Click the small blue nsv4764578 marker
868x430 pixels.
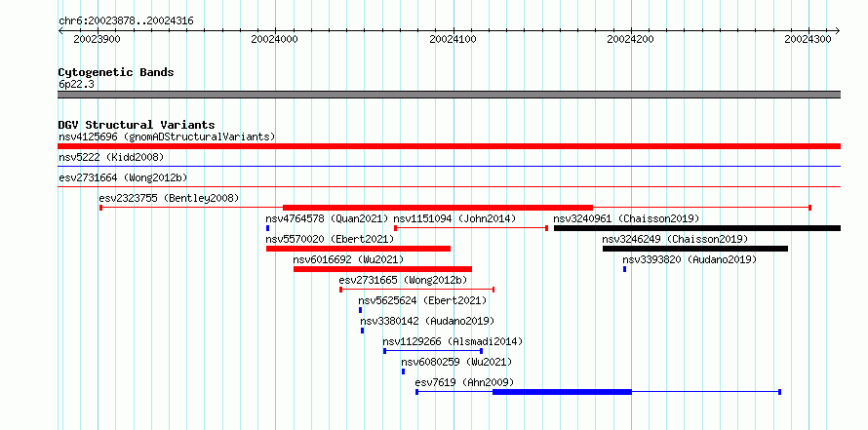pyautogui.click(x=268, y=228)
